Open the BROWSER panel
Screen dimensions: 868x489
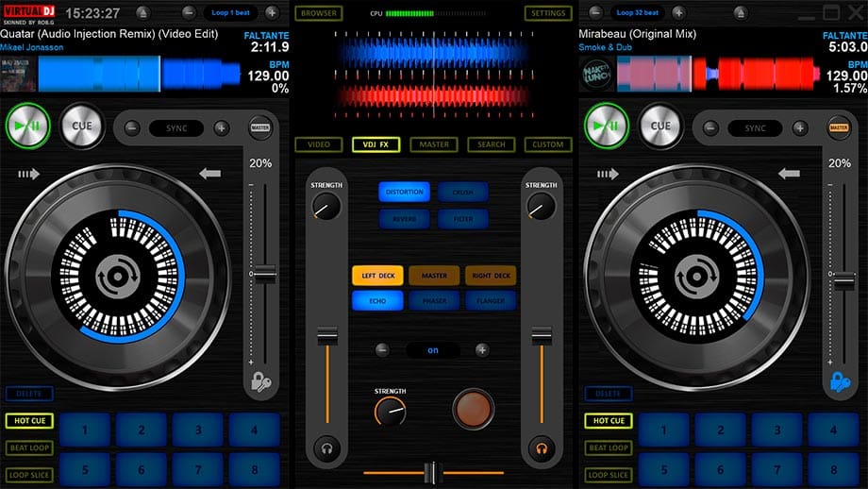pyautogui.click(x=319, y=12)
